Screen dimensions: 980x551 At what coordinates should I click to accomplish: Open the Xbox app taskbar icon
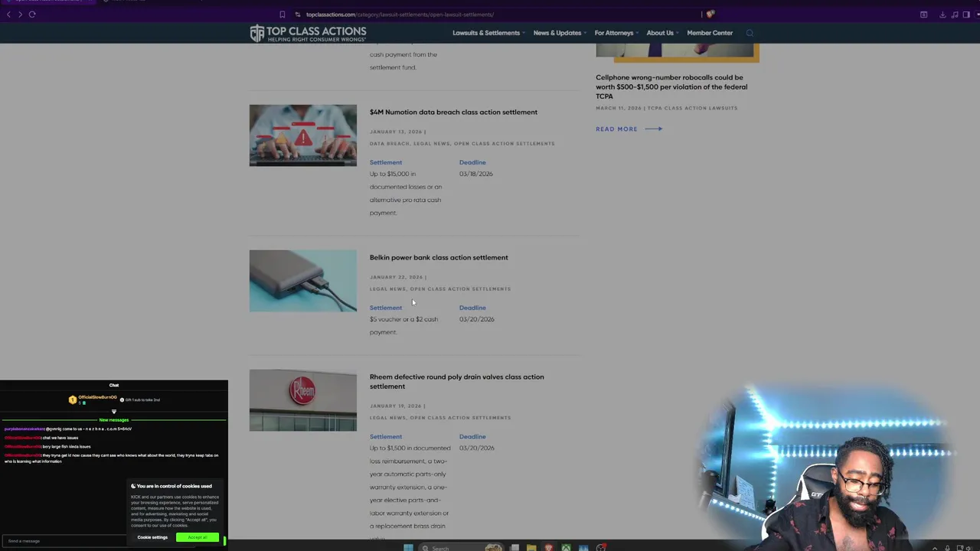click(566, 547)
